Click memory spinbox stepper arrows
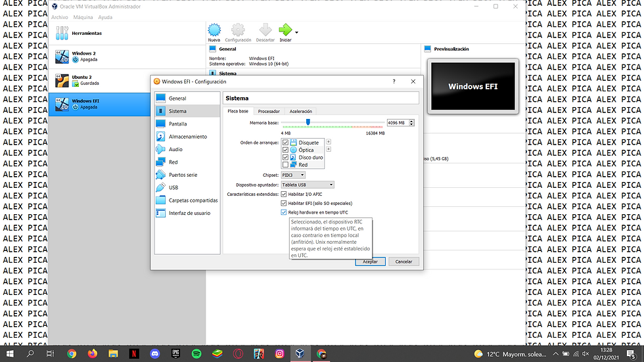644x362 pixels. click(411, 123)
